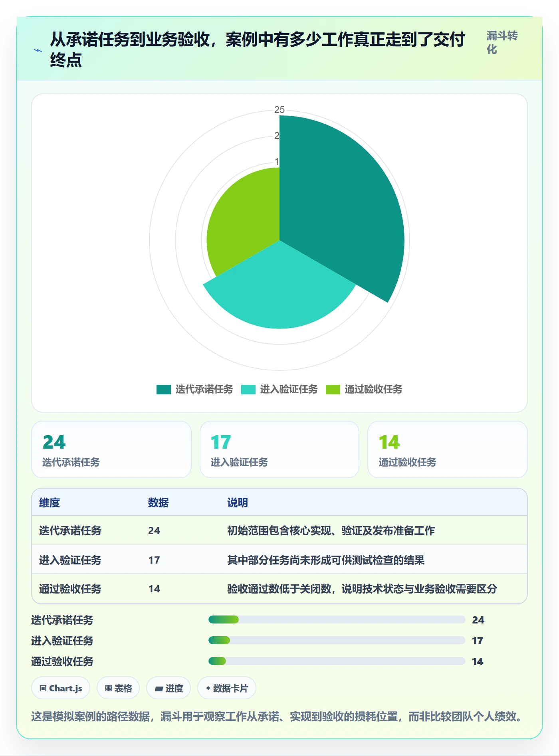Screen dimensions: 559x756
Task: Click the table value 17
Action: (154, 560)
